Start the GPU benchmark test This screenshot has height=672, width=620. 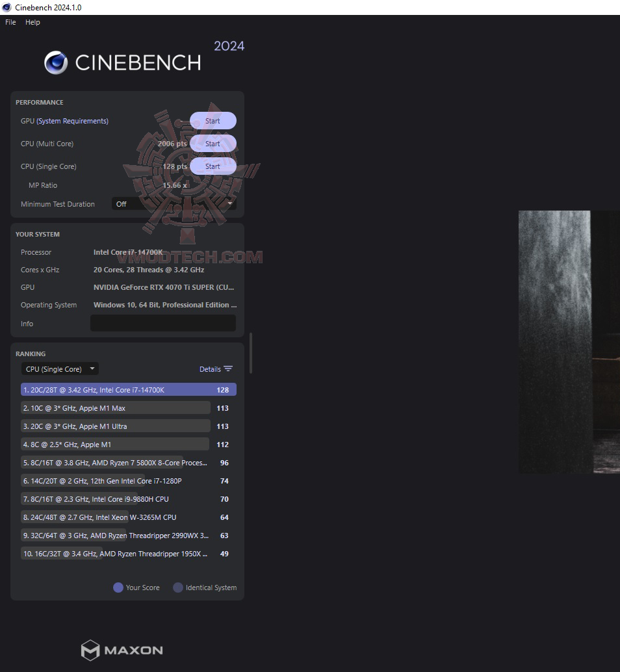pos(213,121)
